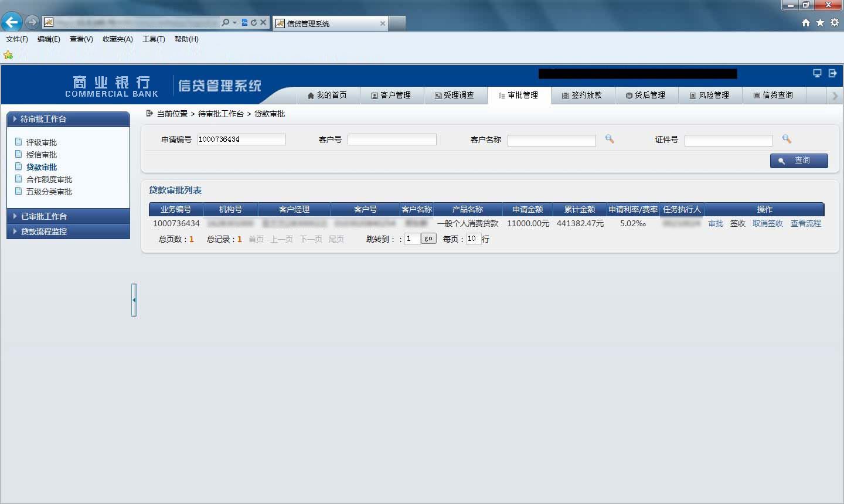This screenshot has height=504, width=844.
Task: Click 签收 link in operations column
Action: (x=737, y=223)
